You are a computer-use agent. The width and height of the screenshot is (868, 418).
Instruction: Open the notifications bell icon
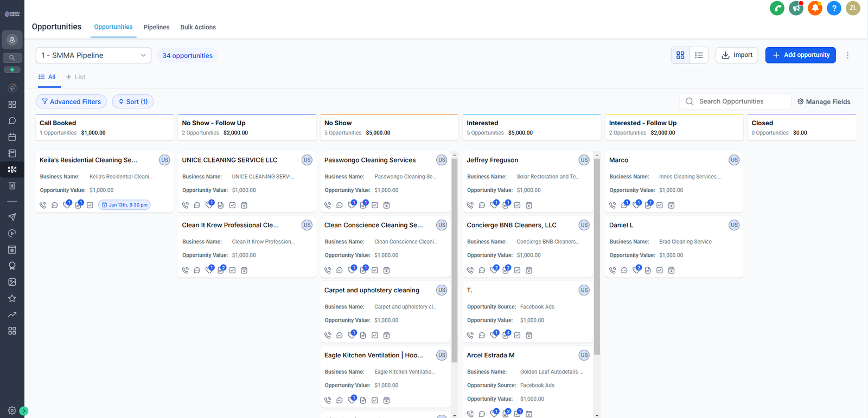(815, 8)
